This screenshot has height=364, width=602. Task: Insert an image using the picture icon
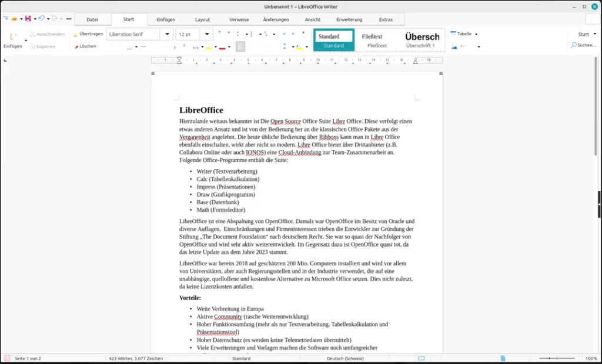click(454, 46)
